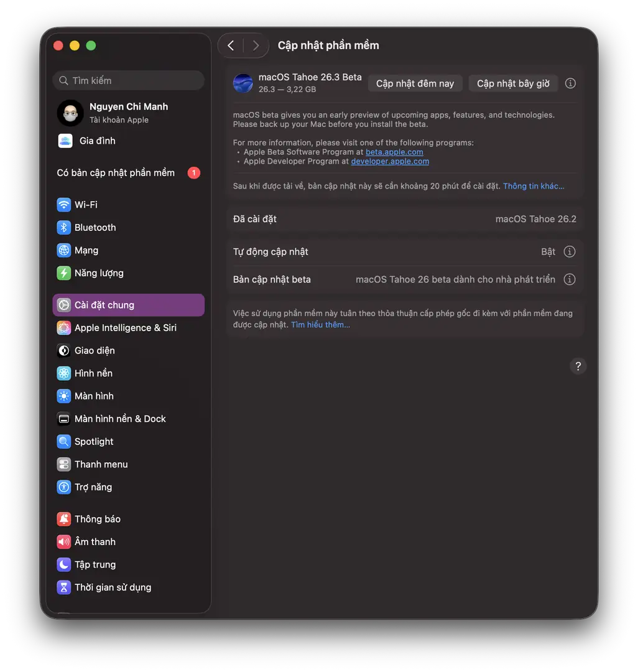Screen dimensions: 638x672
Task: Select Bluetooth label in sidebar
Action: tap(95, 228)
